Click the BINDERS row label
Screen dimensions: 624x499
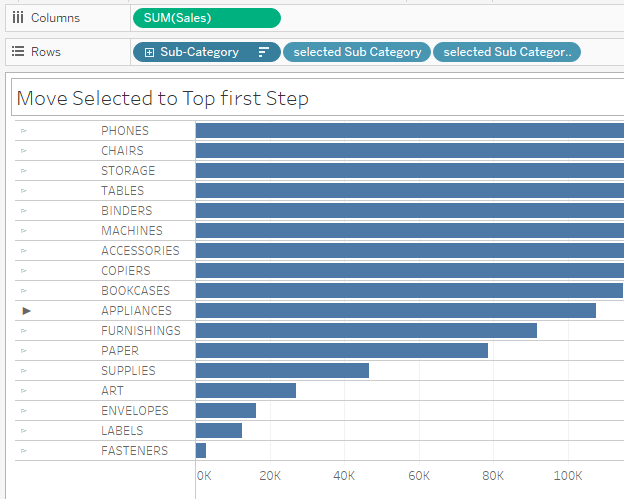[126, 211]
